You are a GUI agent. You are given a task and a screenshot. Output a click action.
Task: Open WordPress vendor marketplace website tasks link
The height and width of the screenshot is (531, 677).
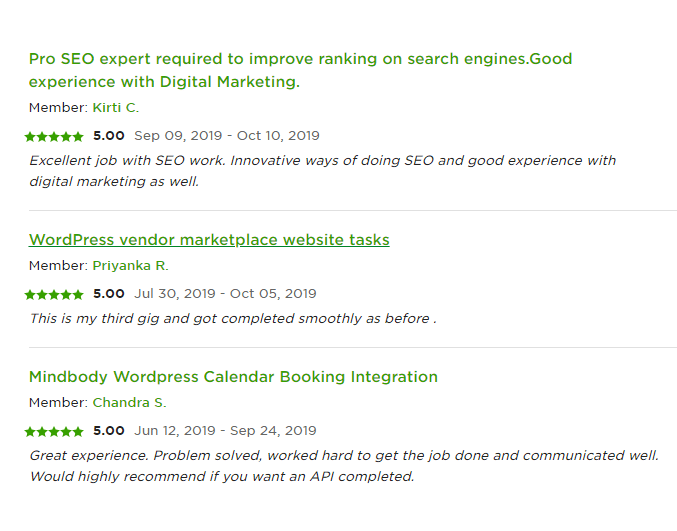(209, 240)
